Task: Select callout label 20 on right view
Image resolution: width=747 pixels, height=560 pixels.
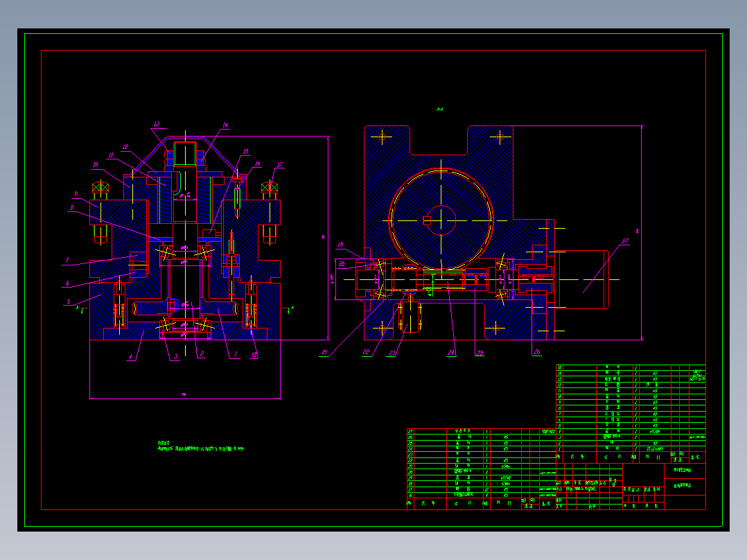Action: pyautogui.click(x=342, y=263)
